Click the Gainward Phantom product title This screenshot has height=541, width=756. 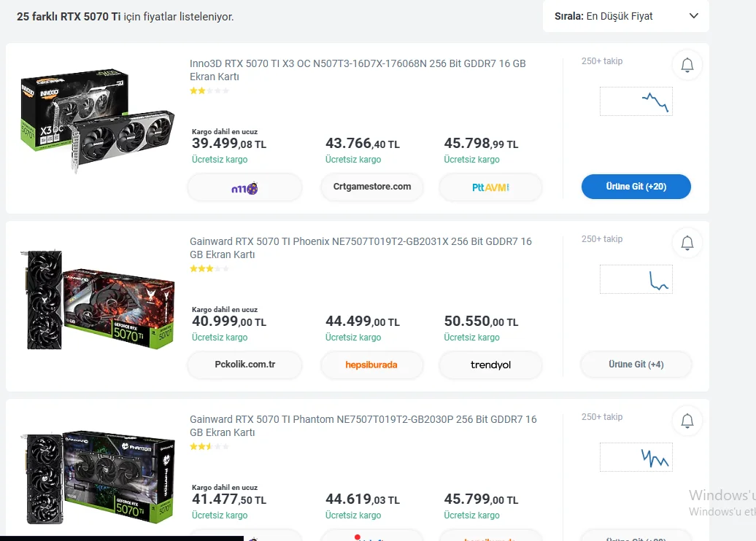coord(363,426)
